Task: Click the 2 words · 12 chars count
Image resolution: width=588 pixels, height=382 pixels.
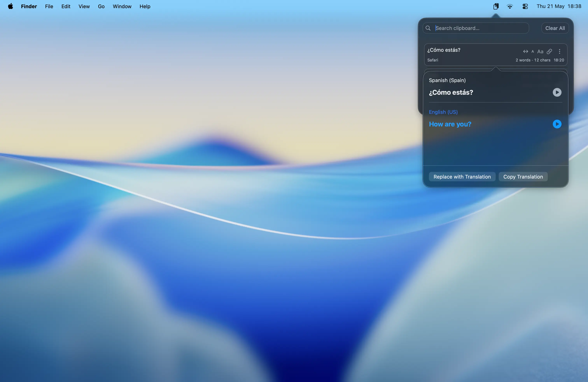Action: (x=533, y=60)
